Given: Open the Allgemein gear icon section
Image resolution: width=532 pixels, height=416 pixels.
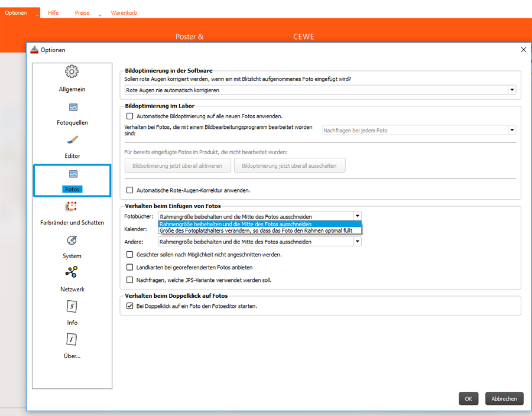Looking at the screenshot, I should (x=72, y=72).
